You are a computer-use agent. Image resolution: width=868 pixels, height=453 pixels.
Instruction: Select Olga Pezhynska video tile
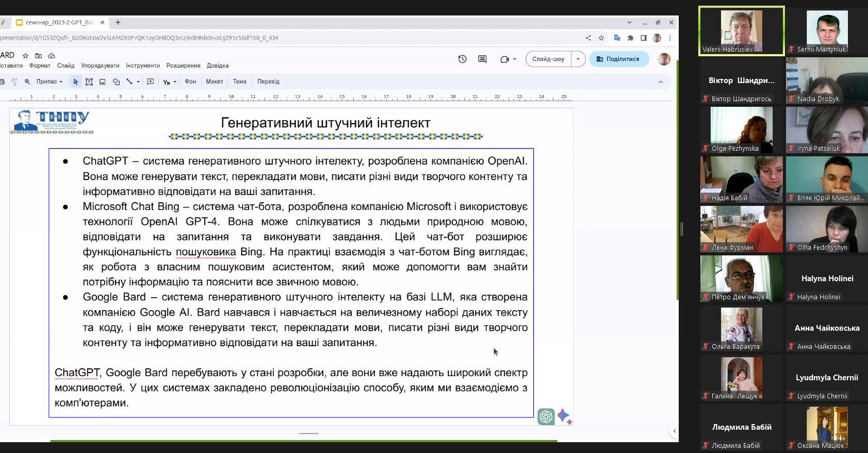point(742,130)
